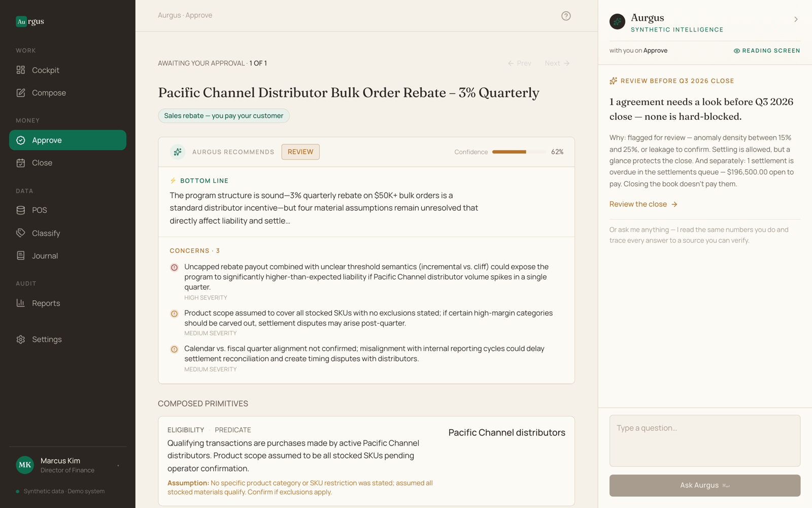Select the Close calendar icon

(21, 163)
